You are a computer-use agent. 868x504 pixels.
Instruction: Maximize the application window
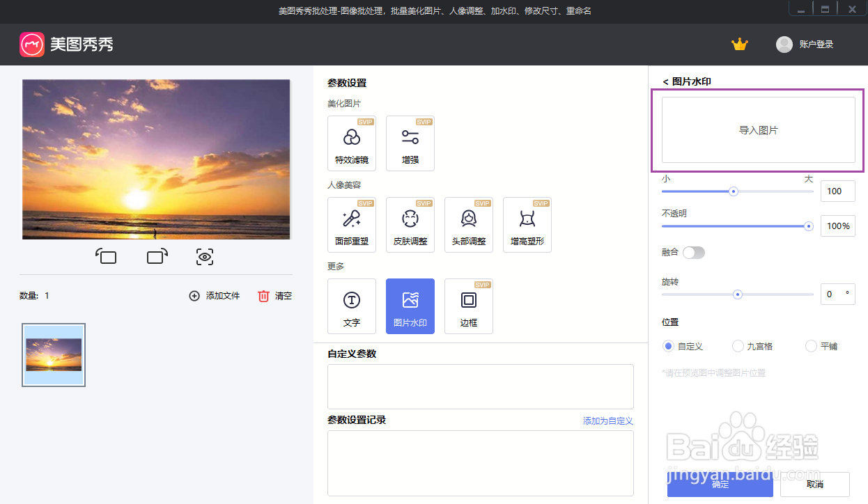pyautogui.click(x=826, y=9)
